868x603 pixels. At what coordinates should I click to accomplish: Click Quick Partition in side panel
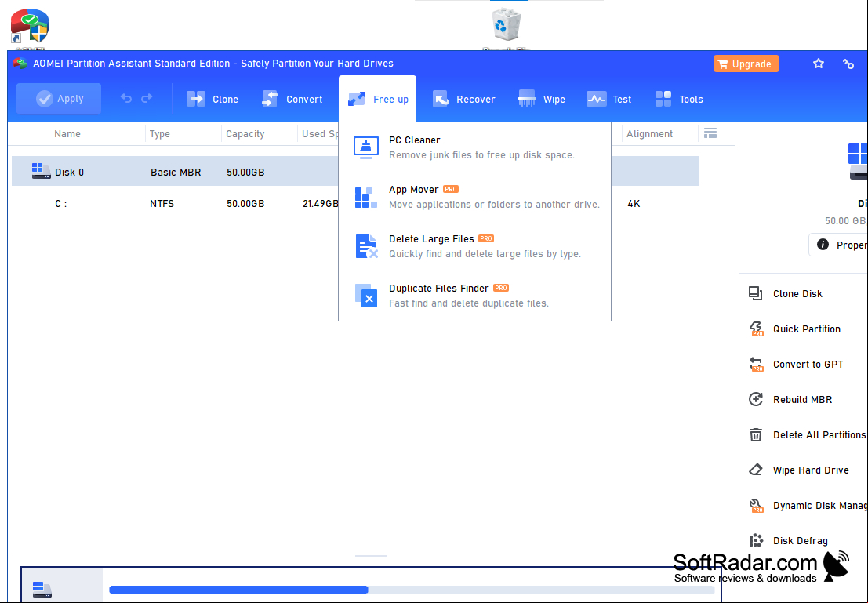point(806,329)
